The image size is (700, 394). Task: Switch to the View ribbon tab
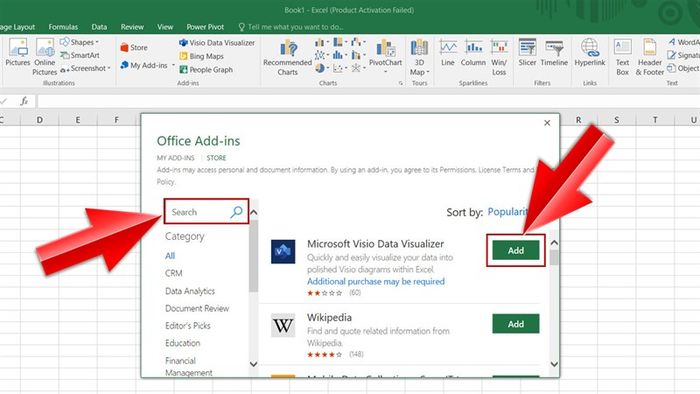click(x=165, y=27)
